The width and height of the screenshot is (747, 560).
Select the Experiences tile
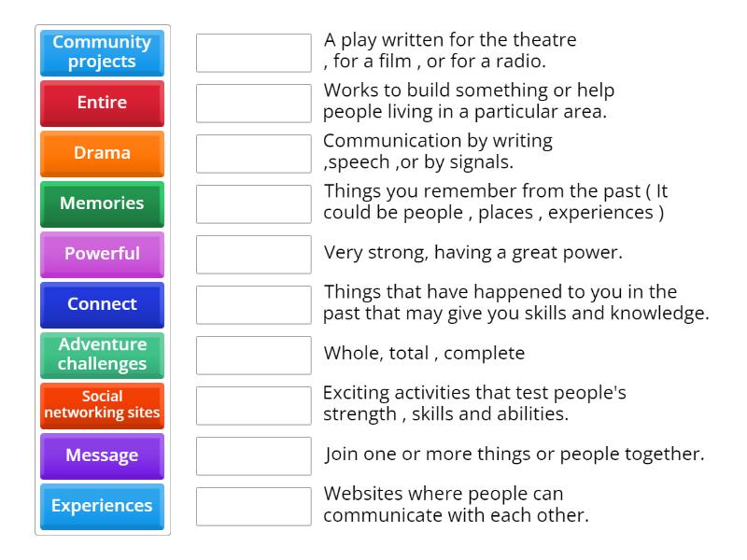pos(102,506)
